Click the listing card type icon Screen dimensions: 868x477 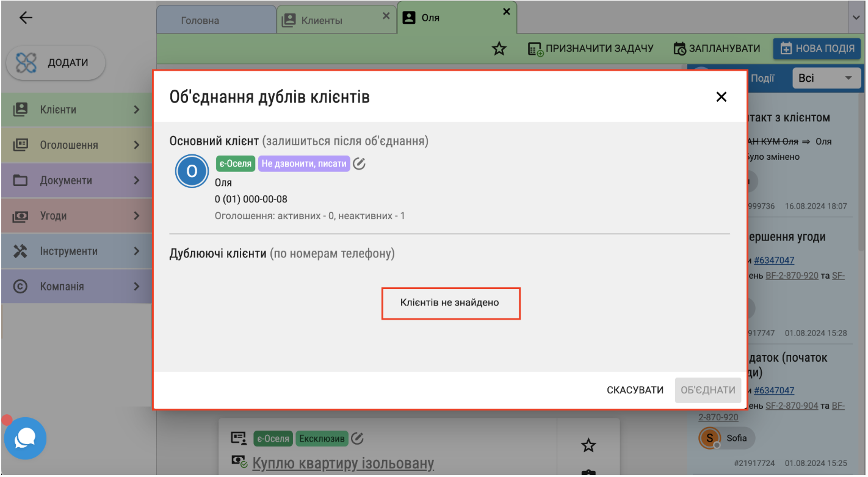coord(238,438)
